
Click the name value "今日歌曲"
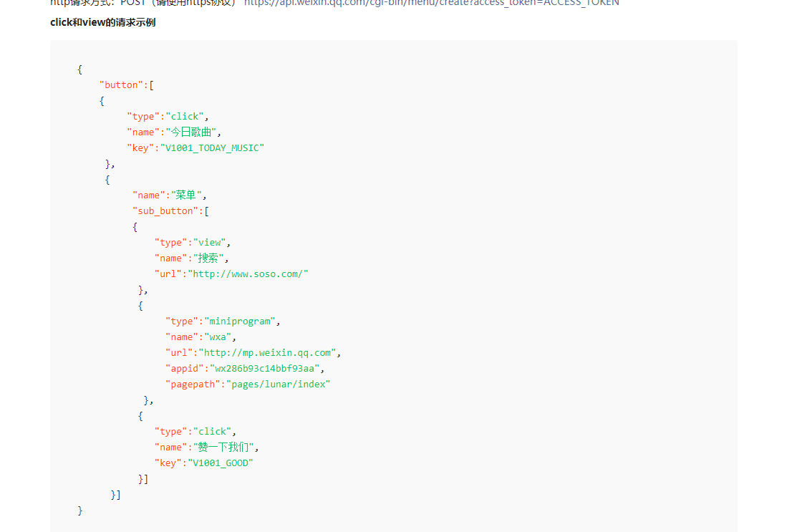pyautogui.click(x=190, y=132)
